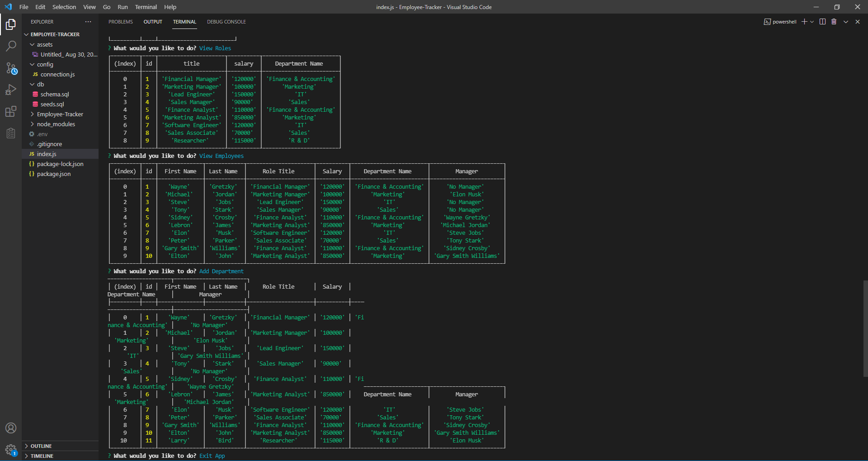
Task: Open the Terminal menu
Action: click(x=146, y=7)
